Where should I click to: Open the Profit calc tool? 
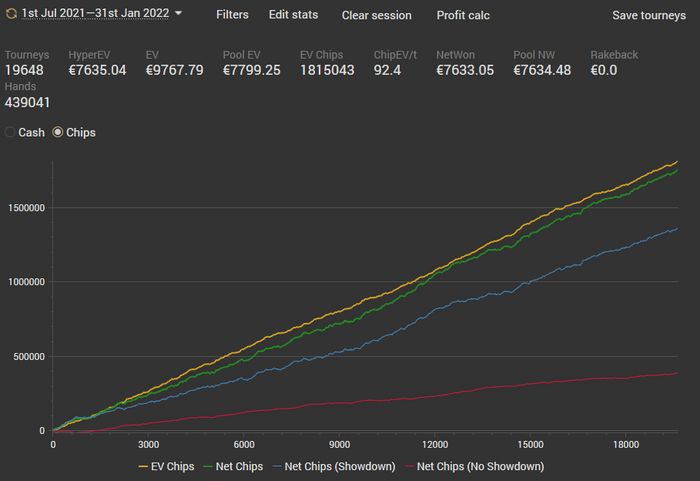[x=463, y=15]
